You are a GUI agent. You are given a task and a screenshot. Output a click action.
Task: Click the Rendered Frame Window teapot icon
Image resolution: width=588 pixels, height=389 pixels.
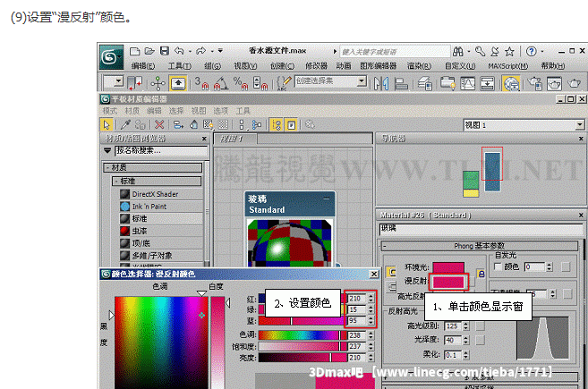point(554,83)
